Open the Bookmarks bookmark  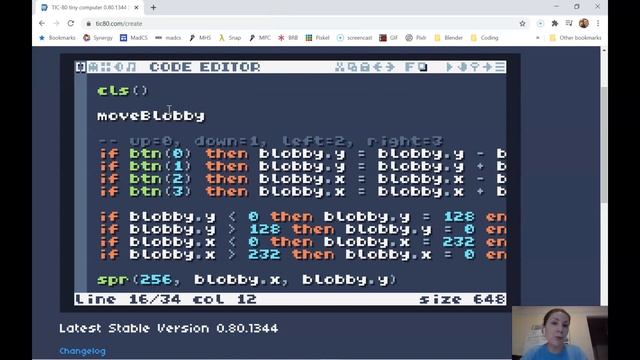(57, 38)
